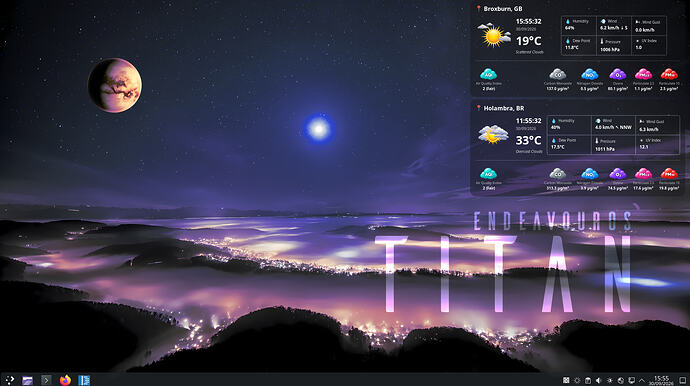690x386 pixels.
Task: Click the Holambra cloudy weather icon
Action: pyautogui.click(x=493, y=134)
